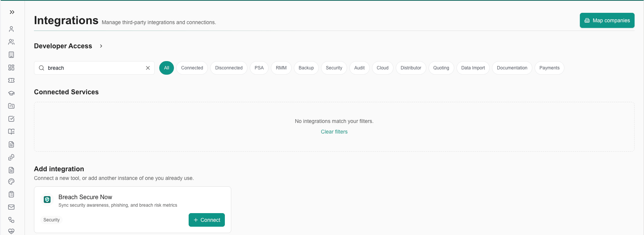
Task: Open the folder with chart sidebar icon
Action: coord(11,106)
